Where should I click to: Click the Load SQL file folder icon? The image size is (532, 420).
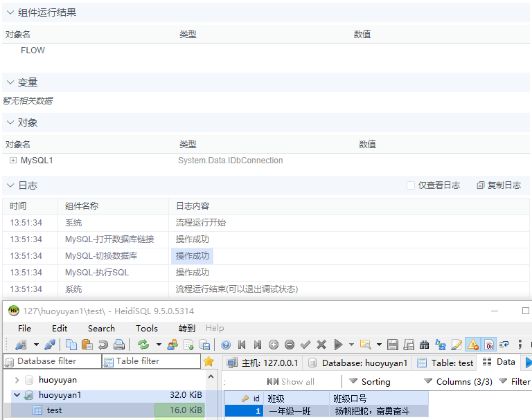pyautogui.click(x=366, y=345)
